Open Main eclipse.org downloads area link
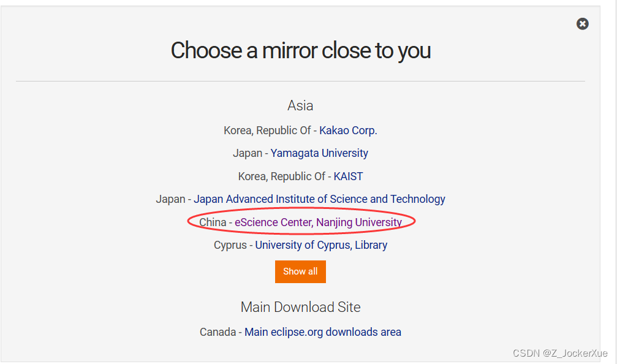 point(322,332)
